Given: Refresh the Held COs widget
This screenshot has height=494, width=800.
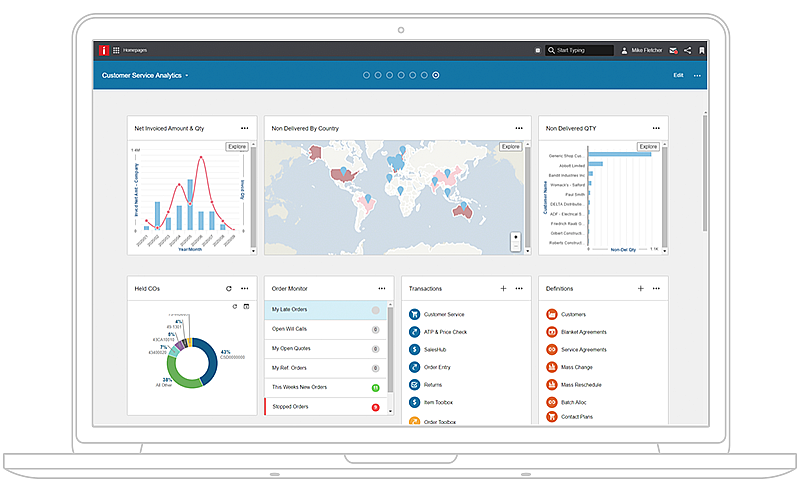Looking at the screenshot, I should 228,288.
